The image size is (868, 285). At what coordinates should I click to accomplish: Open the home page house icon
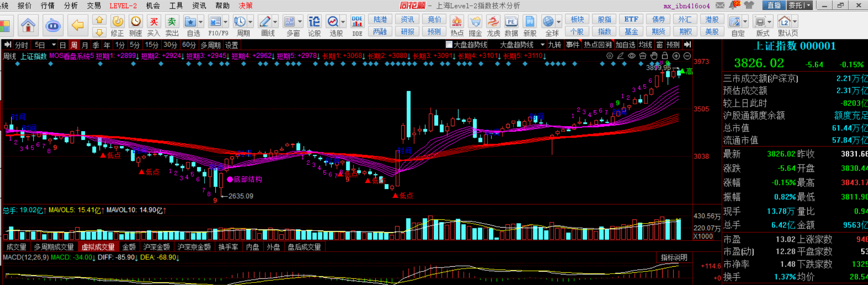point(28,25)
